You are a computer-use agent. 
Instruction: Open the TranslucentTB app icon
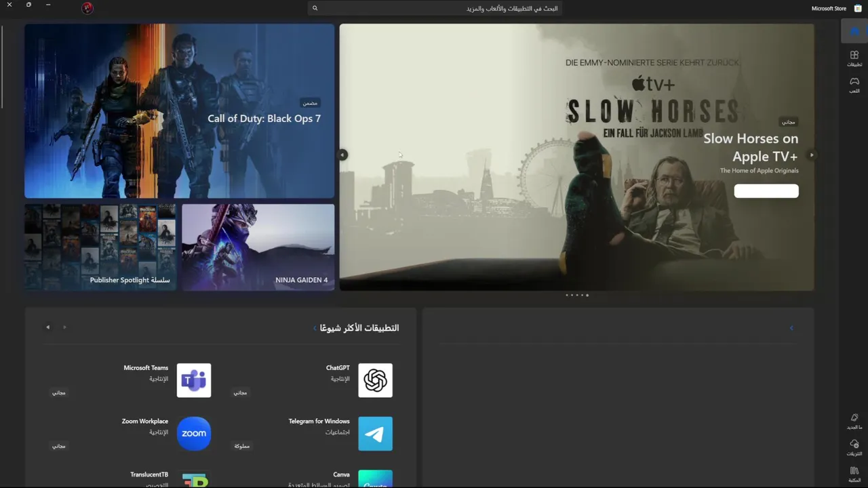click(194, 479)
